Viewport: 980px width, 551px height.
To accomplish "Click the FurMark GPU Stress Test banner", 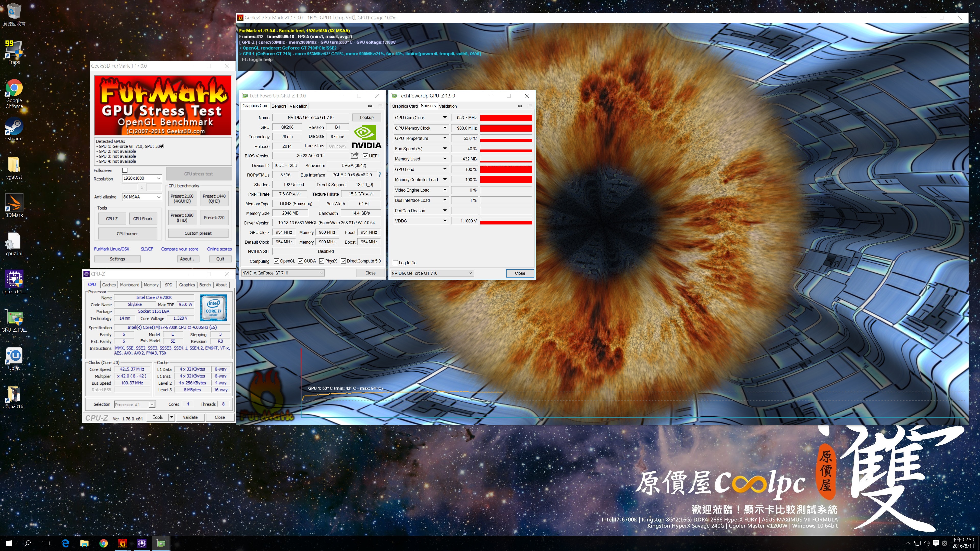I will [x=163, y=105].
